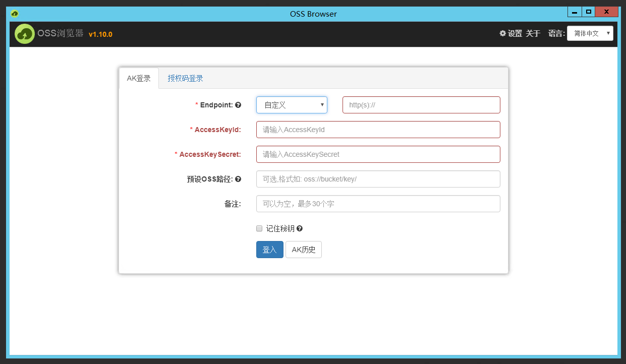Image resolution: width=626 pixels, height=364 pixels.
Task: Open the AK历史 history button
Action: click(304, 250)
